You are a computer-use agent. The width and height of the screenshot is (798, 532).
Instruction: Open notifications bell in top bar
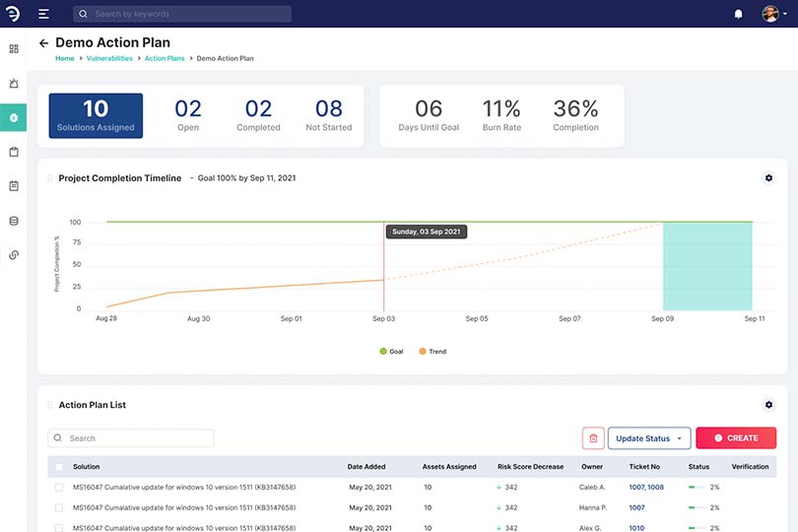pos(738,14)
